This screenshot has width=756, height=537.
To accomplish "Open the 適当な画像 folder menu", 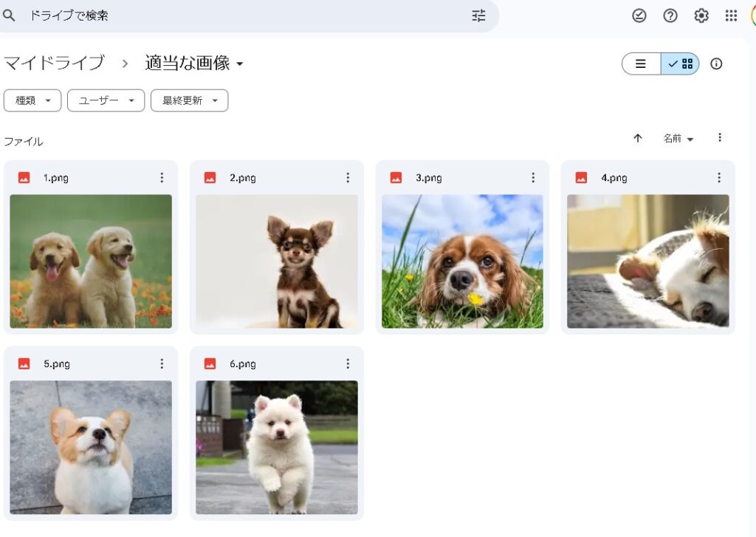I will click(194, 64).
